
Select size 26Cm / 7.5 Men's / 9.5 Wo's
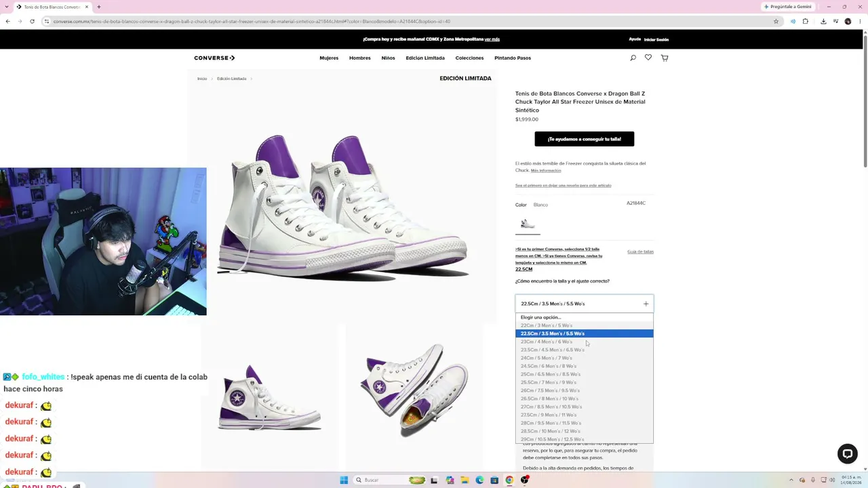(584, 390)
